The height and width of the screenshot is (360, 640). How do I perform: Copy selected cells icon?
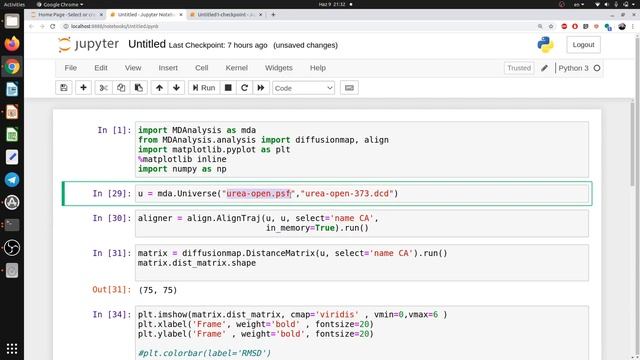121,88
